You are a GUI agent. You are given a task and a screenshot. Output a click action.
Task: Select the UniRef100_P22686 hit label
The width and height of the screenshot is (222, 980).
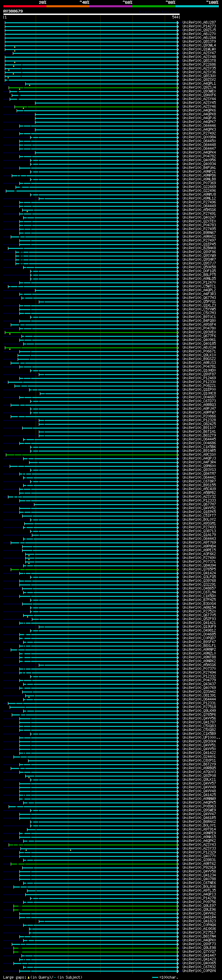(199, 64)
